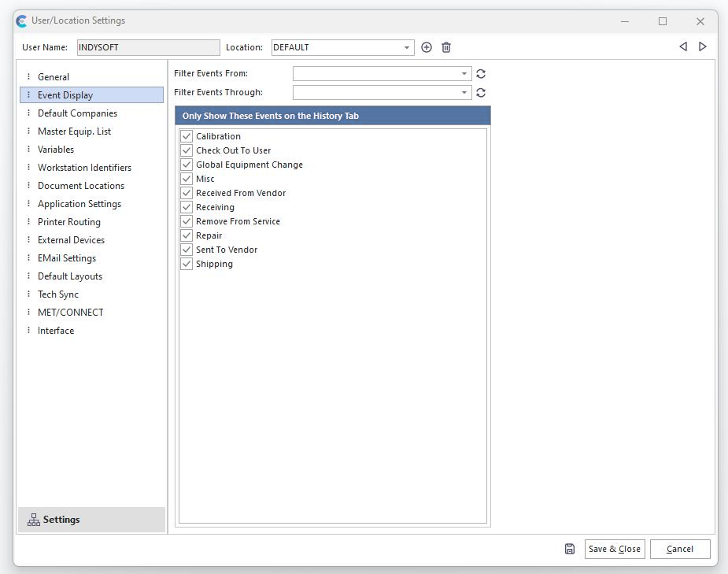Click drag handle beside General
The width and height of the screenshot is (728, 574).
coord(29,76)
